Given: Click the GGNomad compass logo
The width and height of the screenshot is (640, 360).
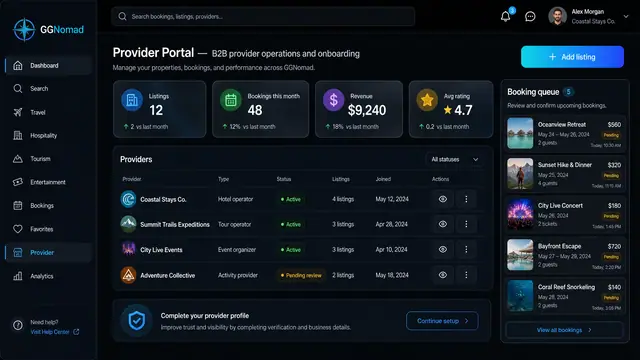Looking at the screenshot, I should click(24, 29).
